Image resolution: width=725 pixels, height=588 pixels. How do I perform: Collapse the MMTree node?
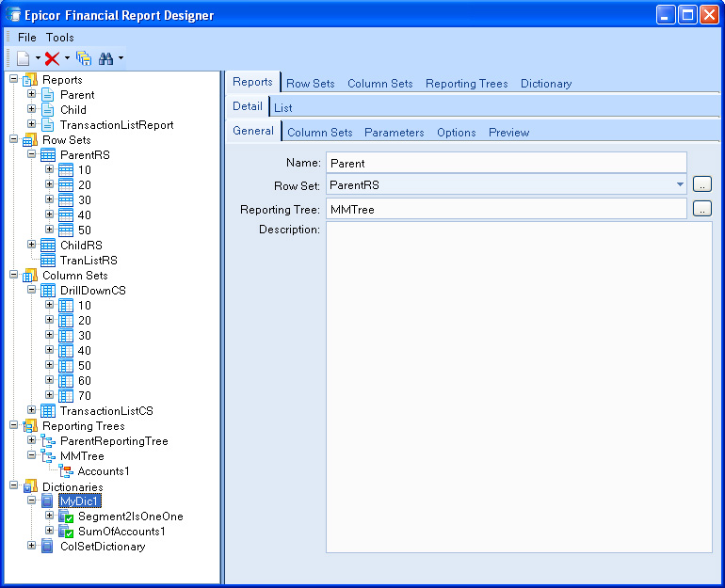tap(31, 455)
